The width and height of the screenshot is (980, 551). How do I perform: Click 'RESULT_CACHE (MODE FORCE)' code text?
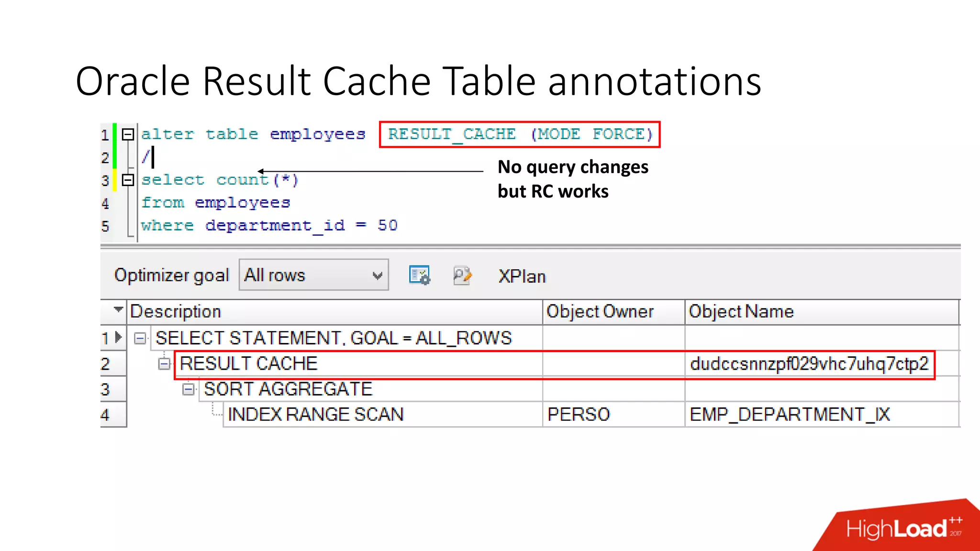click(520, 134)
